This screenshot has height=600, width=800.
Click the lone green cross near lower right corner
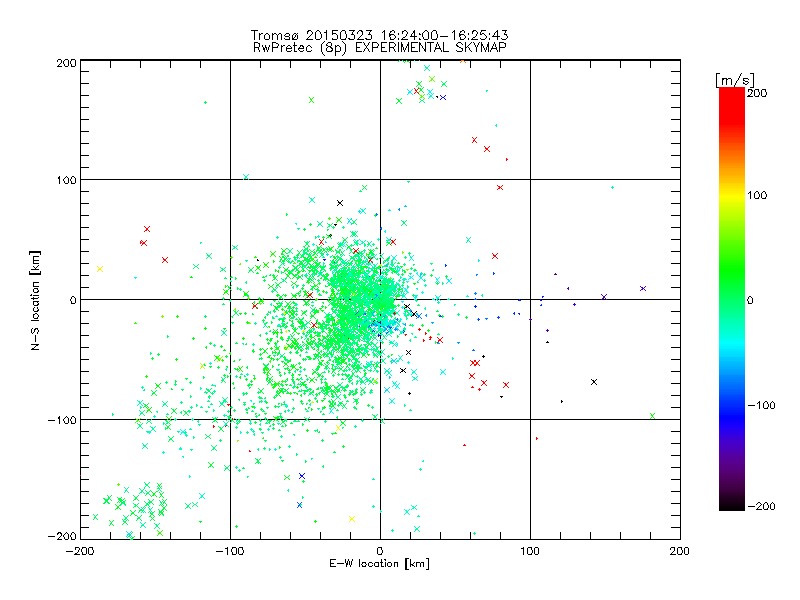click(x=652, y=416)
